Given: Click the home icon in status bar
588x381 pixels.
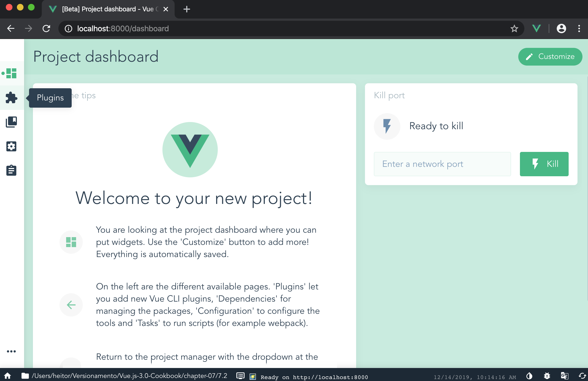Looking at the screenshot, I should click(x=7, y=376).
